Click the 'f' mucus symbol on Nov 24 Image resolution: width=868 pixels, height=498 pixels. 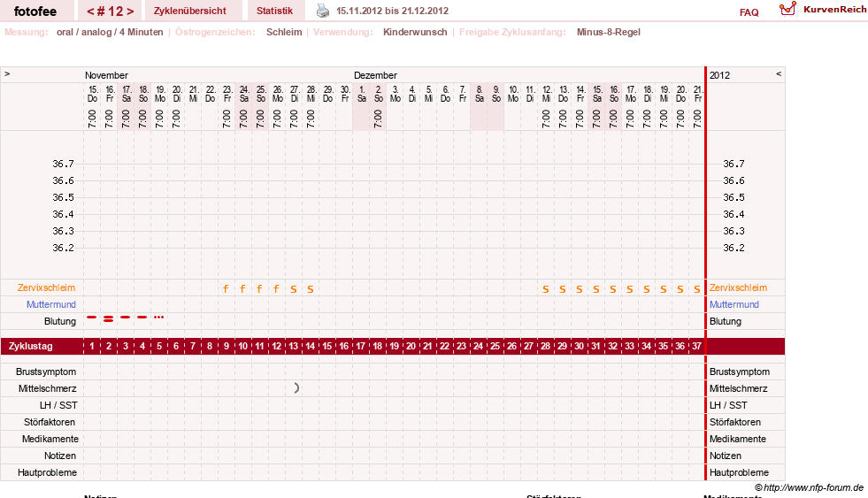pos(242,289)
